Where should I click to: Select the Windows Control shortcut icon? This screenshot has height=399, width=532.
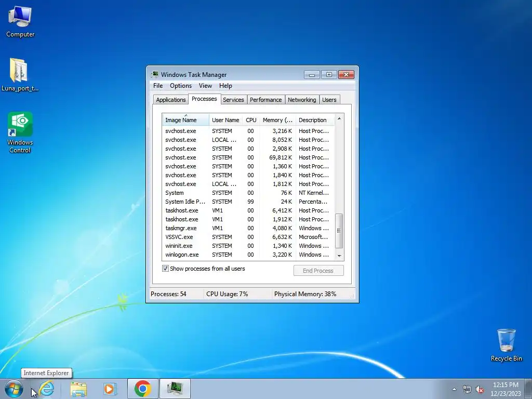20,132
